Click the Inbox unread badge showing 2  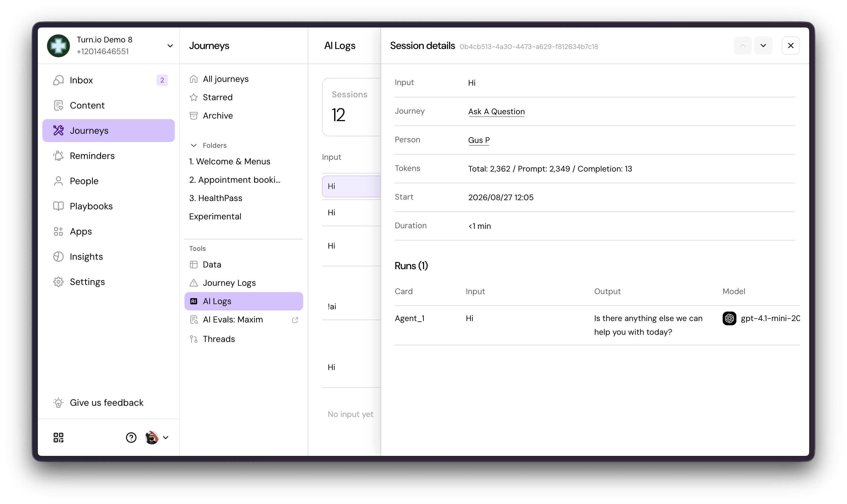[x=162, y=80]
